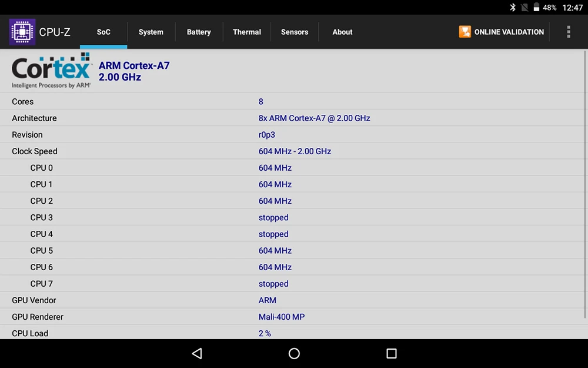Open the Battery tab
588x368 pixels.
coord(199,32)
